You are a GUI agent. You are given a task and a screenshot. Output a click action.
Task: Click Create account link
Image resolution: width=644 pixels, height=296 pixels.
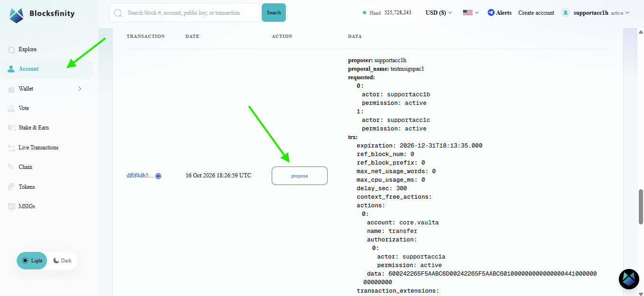click(x=536, y=13)
